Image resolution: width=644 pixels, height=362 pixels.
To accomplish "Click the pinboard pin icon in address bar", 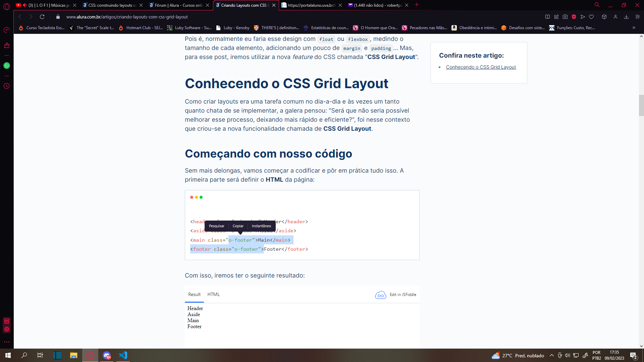I will 556,17.
